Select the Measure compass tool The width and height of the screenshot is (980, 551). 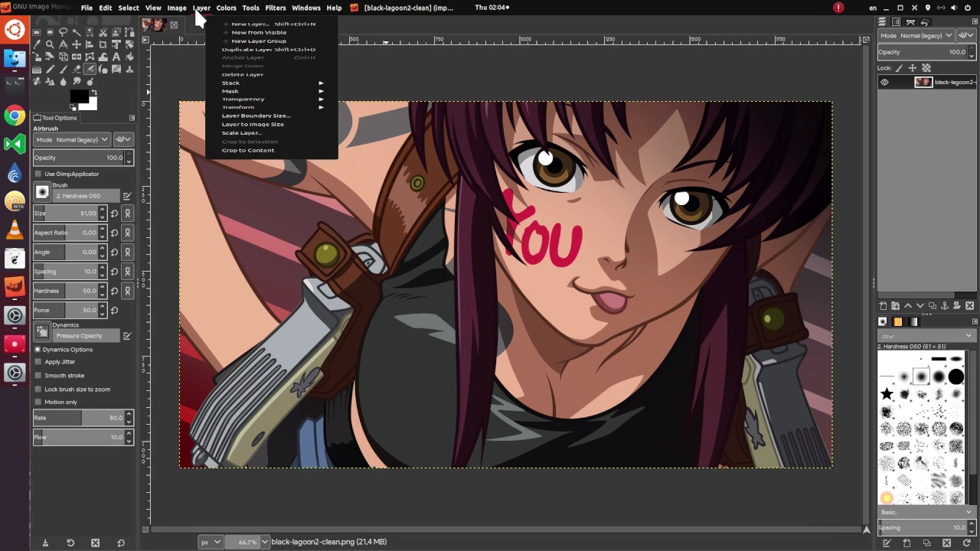point(63,44)
